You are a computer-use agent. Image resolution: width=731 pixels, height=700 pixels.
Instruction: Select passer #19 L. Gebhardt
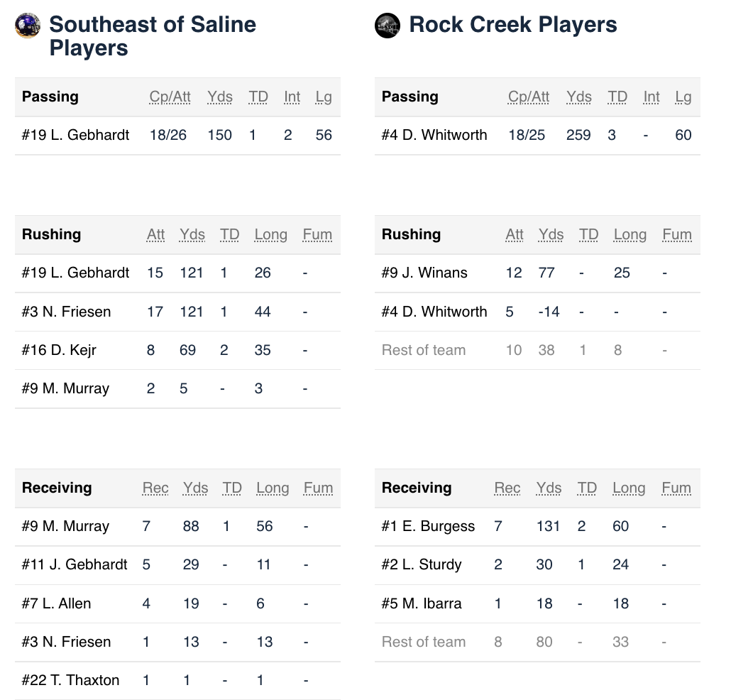(75, 135)
